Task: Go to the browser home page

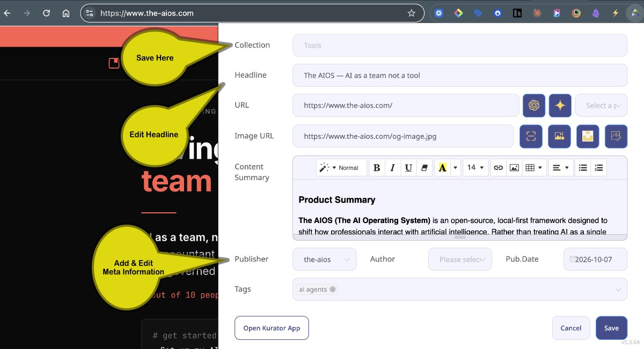Action: pyautogui.click(x=66, y=13)
